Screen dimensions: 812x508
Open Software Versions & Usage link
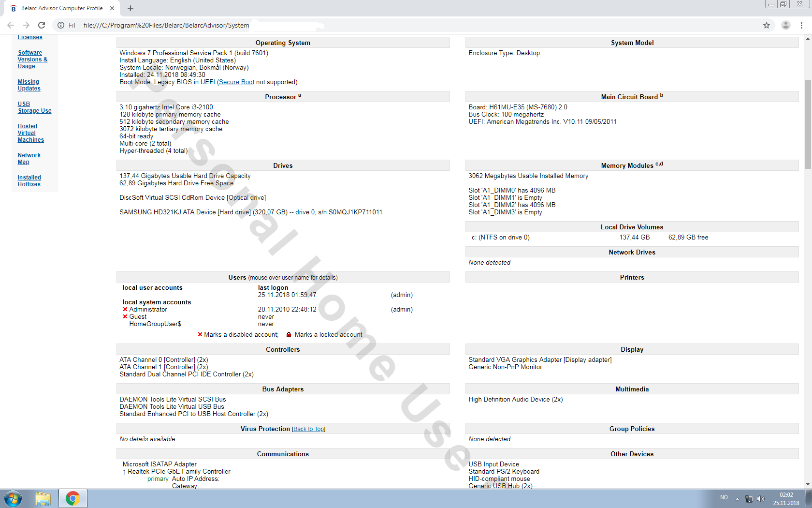pos(32,60)
